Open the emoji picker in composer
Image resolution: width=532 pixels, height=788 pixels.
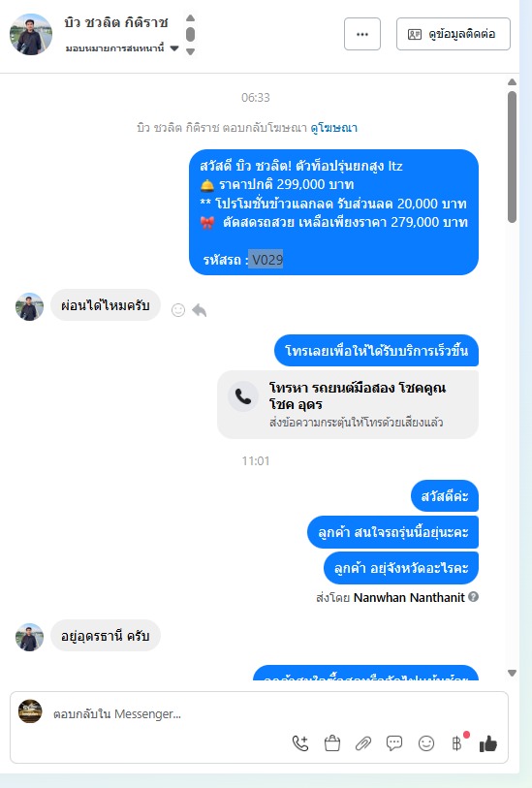pos(426,743)
